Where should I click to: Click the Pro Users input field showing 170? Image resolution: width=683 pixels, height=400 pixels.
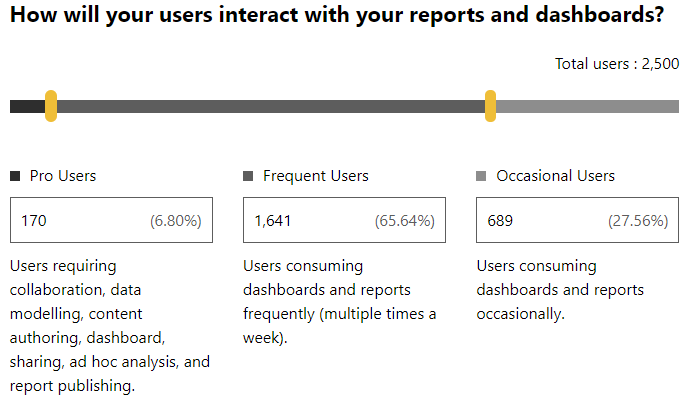[112, 220]
